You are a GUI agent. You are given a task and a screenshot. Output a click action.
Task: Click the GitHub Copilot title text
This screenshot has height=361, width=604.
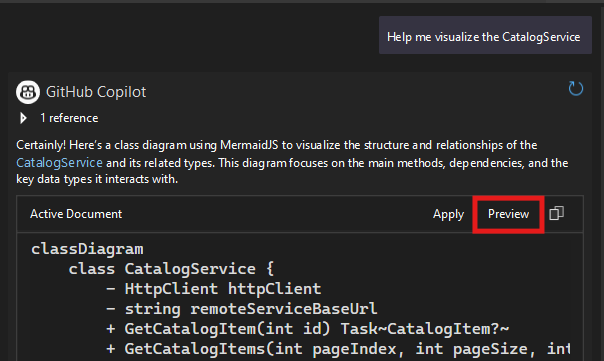click(96, 92)
